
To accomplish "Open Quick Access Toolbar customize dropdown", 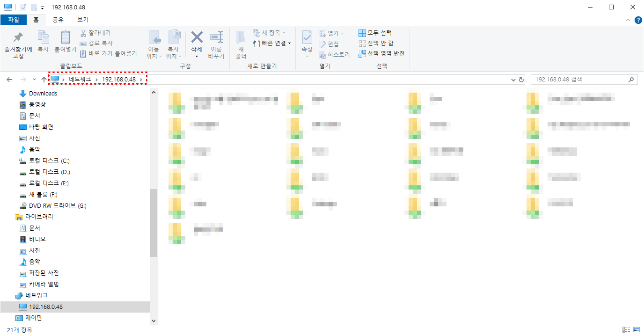I will (42, 7).
